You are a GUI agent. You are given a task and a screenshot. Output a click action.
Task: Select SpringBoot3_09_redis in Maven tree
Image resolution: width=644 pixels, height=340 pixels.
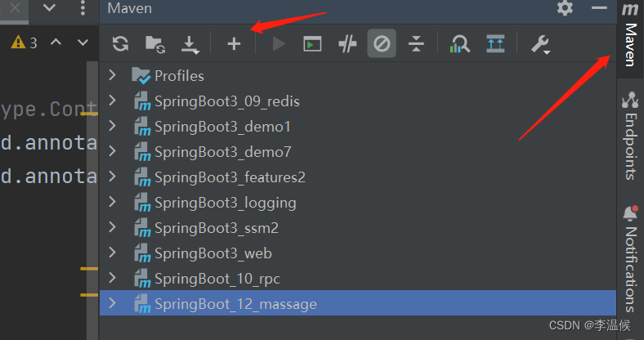click(x=227, y=101)
